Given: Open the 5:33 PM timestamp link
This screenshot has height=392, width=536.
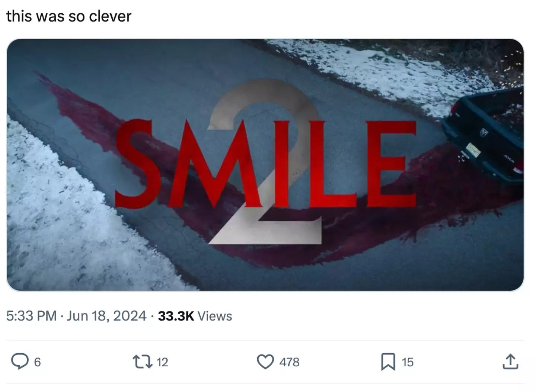Looking at the screenshot, I should coord(31,316).
